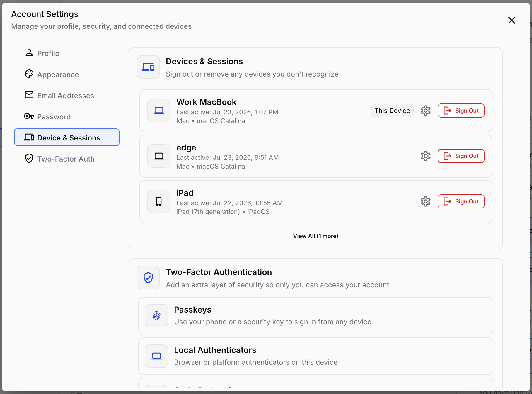The height and width of the screenshot is (394, 532).
Task: Click the iPad device name
Action: coord(185,193)
